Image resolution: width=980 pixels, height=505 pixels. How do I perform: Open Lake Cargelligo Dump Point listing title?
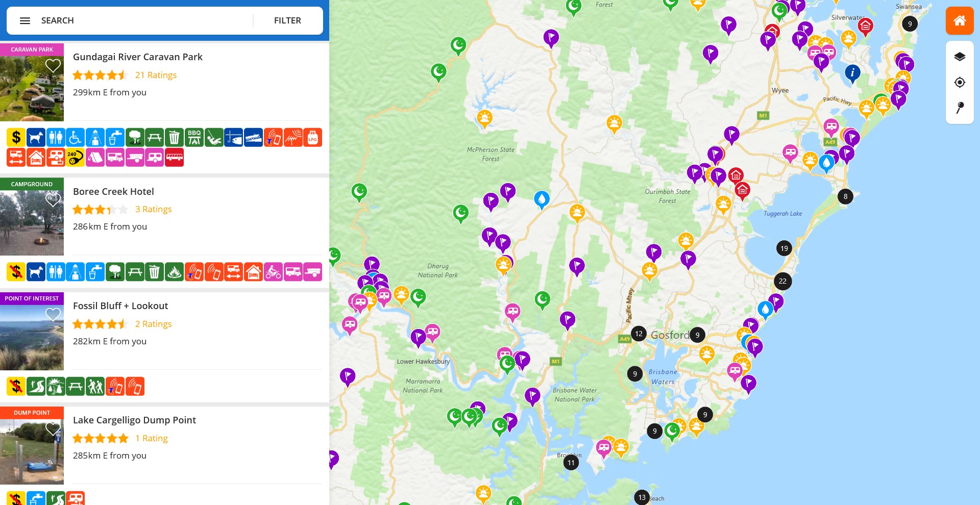pyautogui.click(x=134, y=420)
